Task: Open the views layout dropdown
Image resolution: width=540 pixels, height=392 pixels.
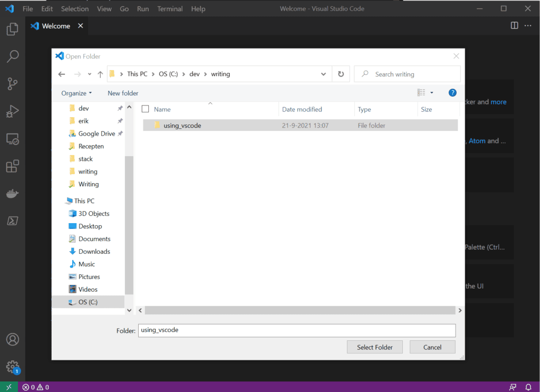Action: (x=425, y=92)
